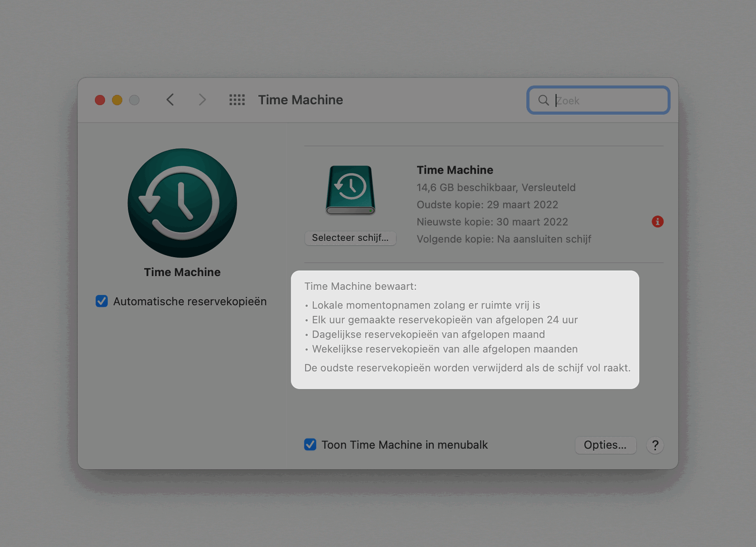Go back with the left arrow
Viewport: 756px width, 547px height.
170,100
